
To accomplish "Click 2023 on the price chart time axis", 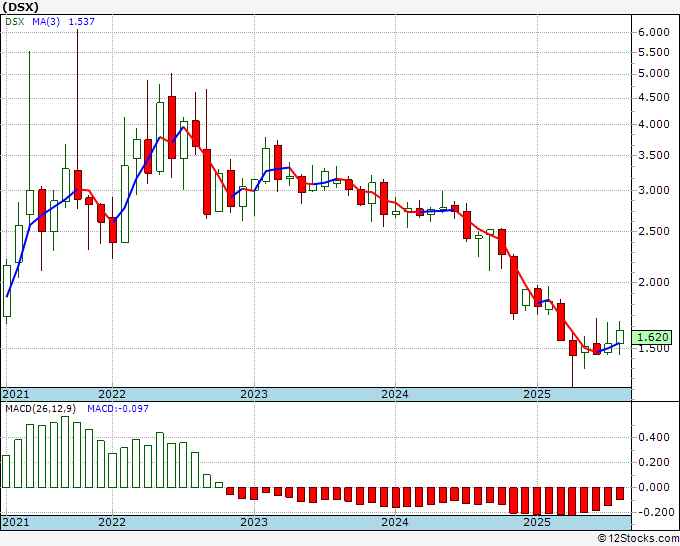I will point(254,394).
